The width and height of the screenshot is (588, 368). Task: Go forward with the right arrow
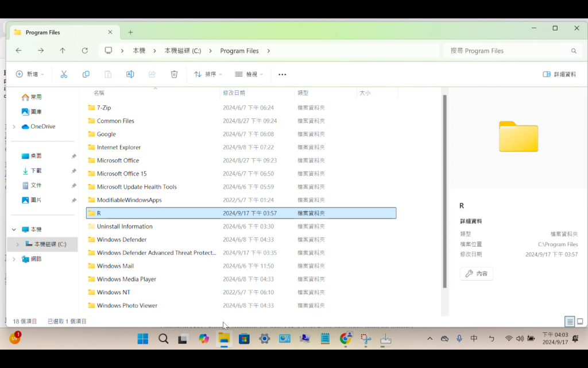pyautogui.click(x=41, y=51)
